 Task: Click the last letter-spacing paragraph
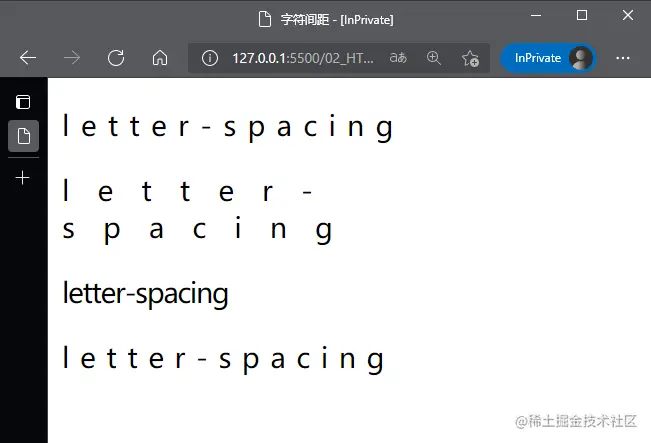click(223, 360)
